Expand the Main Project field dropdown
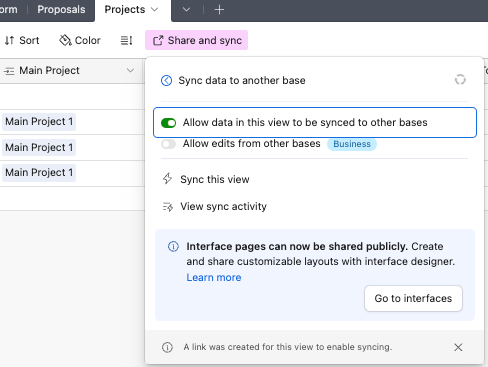Viewport: 488px width, 367px height. (130, 70)
